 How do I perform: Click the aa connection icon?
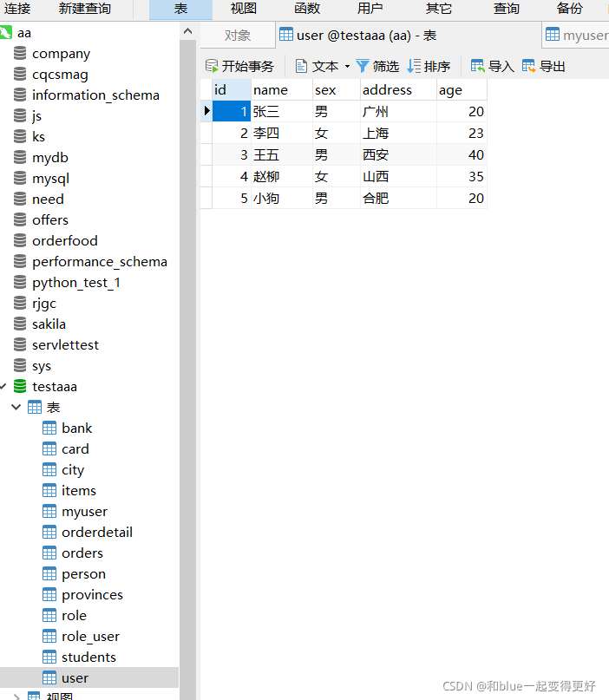pos(6,33)
